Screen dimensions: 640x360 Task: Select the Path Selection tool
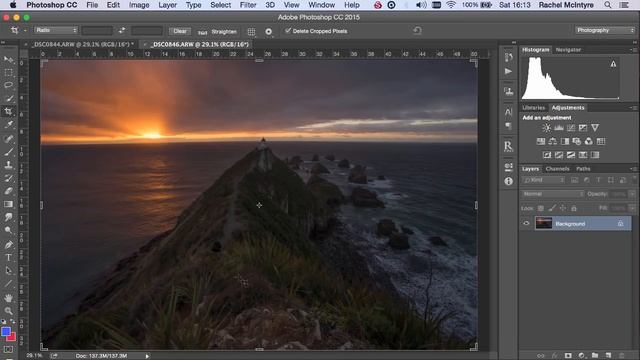point(8,271)
